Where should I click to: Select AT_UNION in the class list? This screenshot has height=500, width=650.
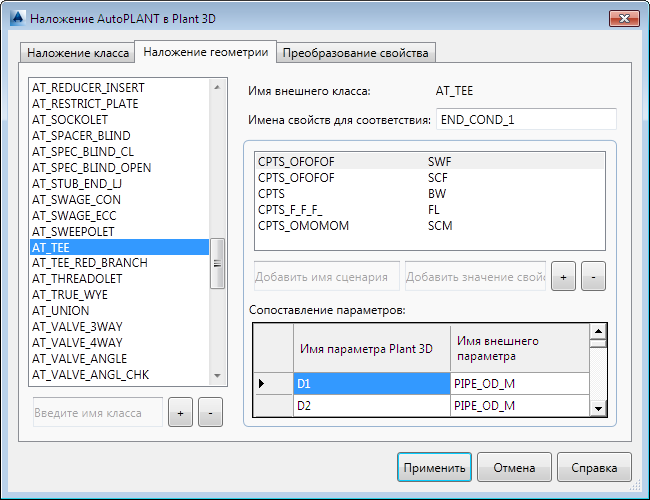point(119,311)
